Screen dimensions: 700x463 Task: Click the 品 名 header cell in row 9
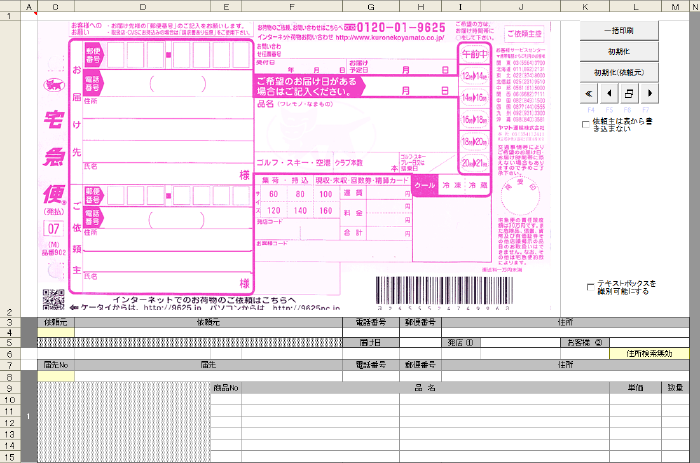pyautogui.click(x=425, y=388)
